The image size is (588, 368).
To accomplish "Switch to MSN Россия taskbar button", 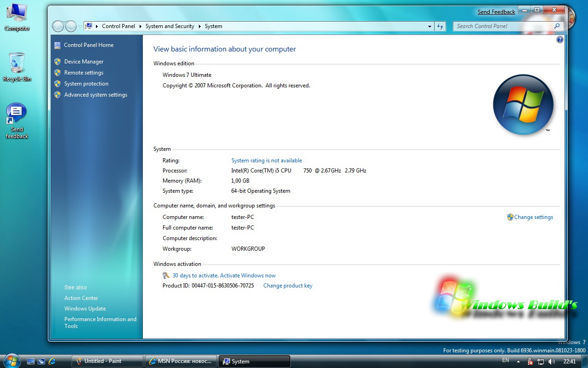I will (181, 361).
